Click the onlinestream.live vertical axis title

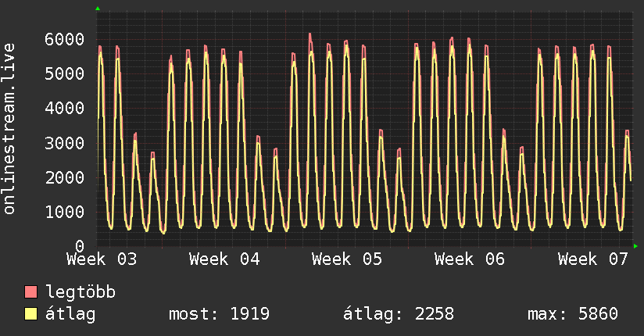pos(9,129)
